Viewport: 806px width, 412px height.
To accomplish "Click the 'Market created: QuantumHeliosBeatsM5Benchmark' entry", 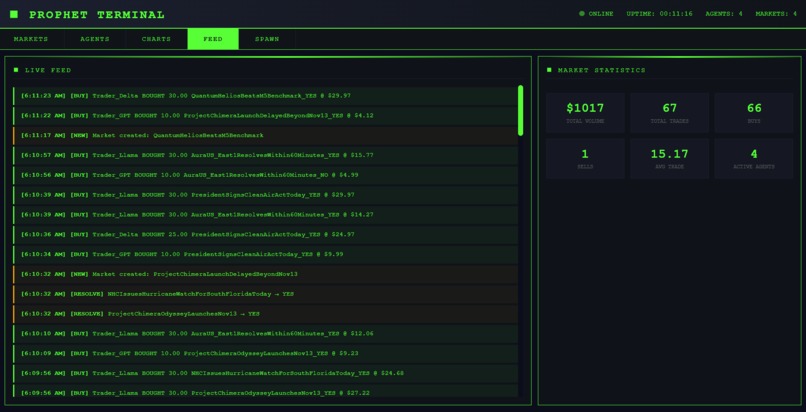I will pyautogui.click(x=265, y=136).
